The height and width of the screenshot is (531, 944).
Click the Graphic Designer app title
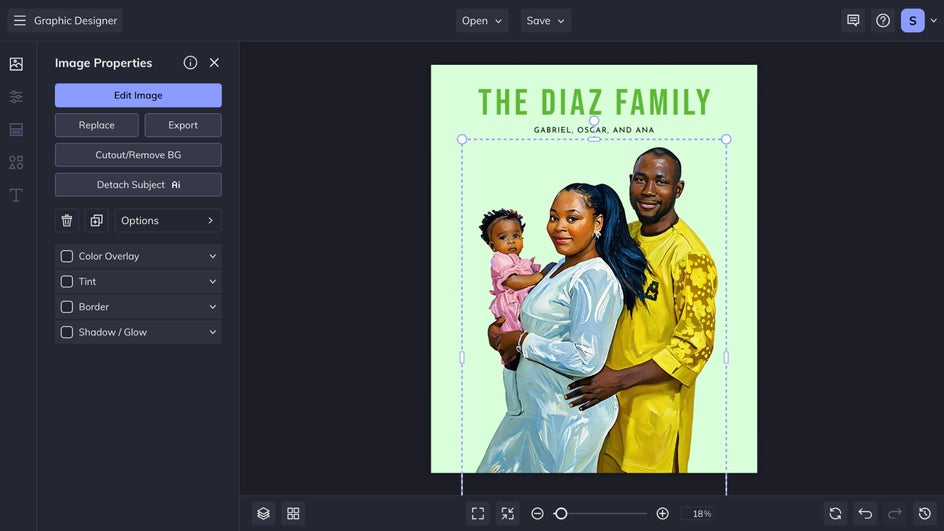click(75, 20)
